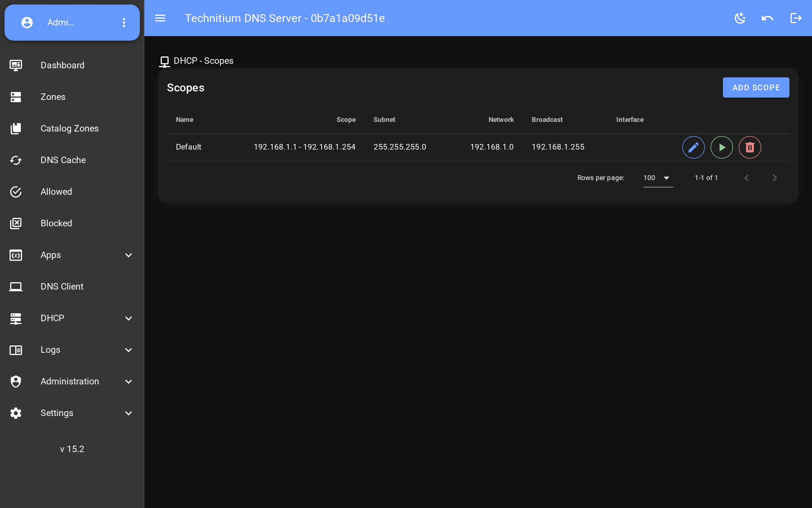Switch theme with moon icon

coord(740,18)
